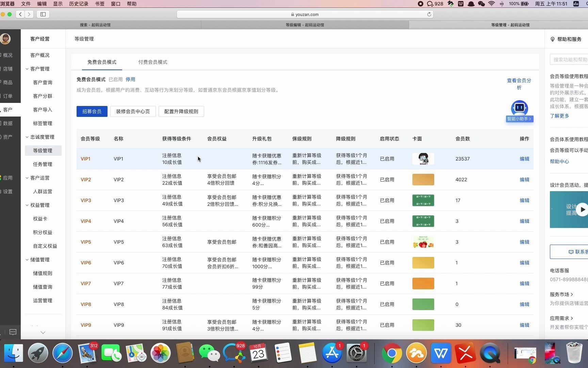Collapse the 客户运营 sidebar group

27,178
